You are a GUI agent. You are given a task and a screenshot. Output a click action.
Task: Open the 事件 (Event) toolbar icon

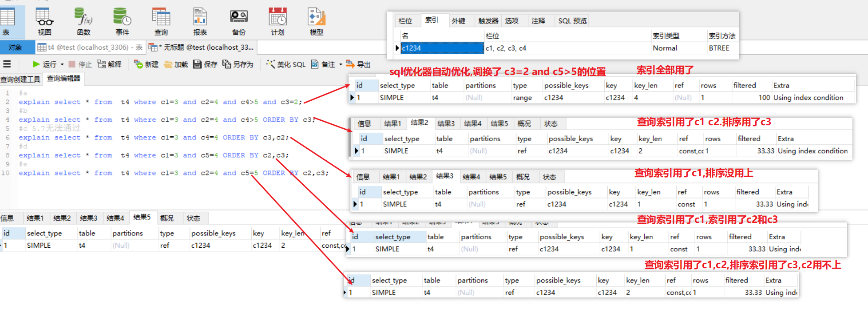click(122, 21)
